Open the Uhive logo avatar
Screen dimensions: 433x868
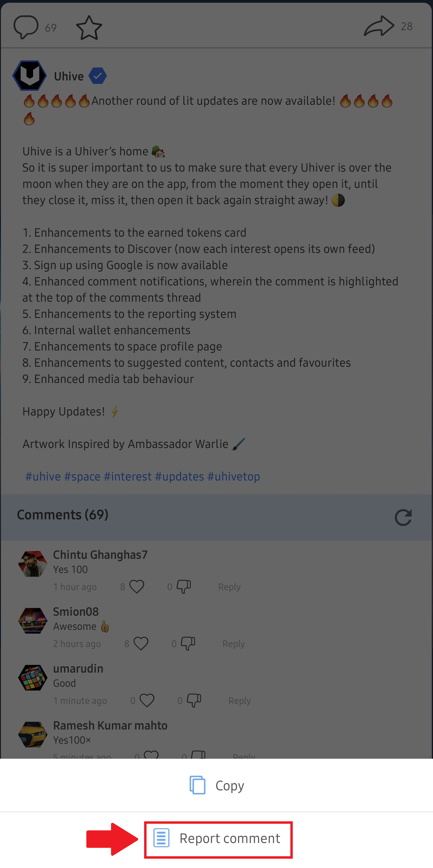tap(29, 76)
